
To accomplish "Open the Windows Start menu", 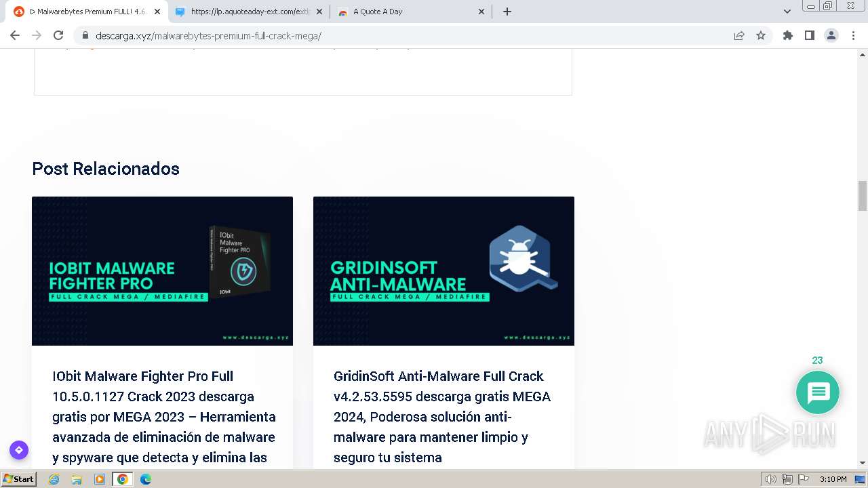I will coord(19,479).
